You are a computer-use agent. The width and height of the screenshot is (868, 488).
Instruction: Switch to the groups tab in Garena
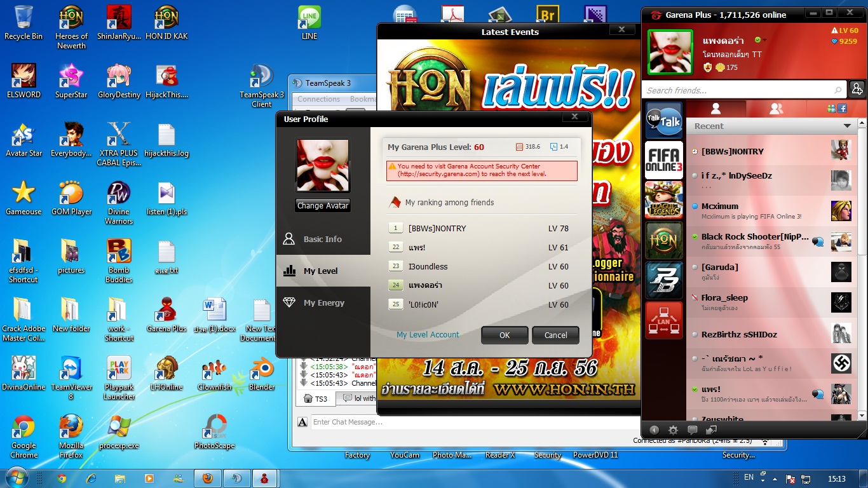click(775, 109)
